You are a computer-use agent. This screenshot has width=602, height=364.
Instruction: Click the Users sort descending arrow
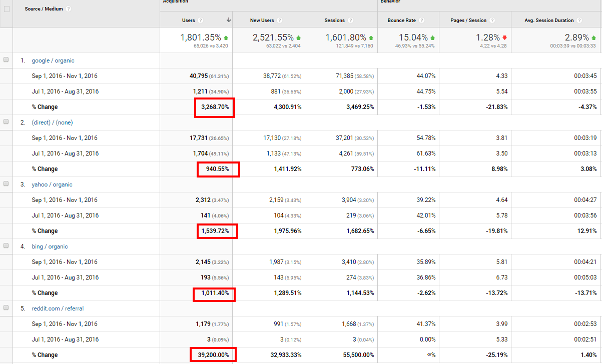coord(229,20)
